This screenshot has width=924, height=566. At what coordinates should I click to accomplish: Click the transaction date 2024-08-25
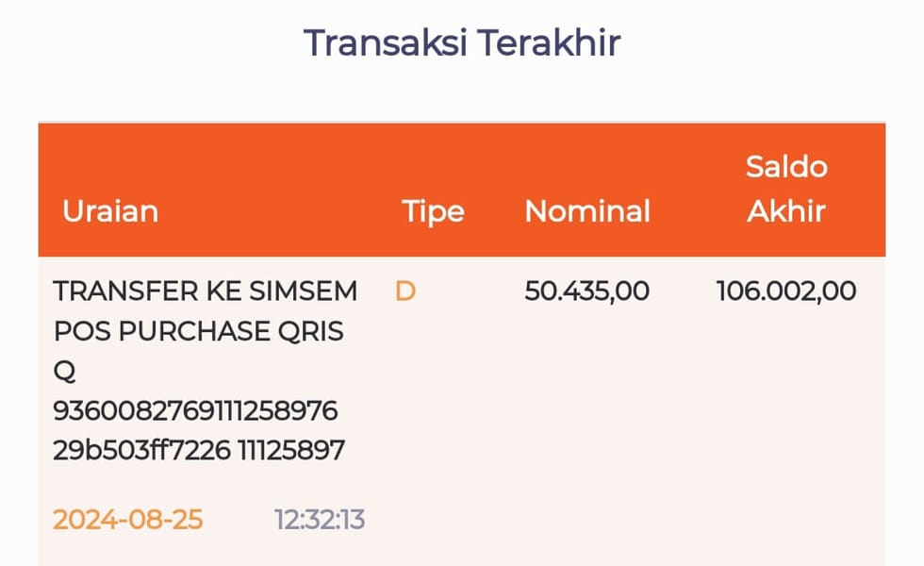127,519
